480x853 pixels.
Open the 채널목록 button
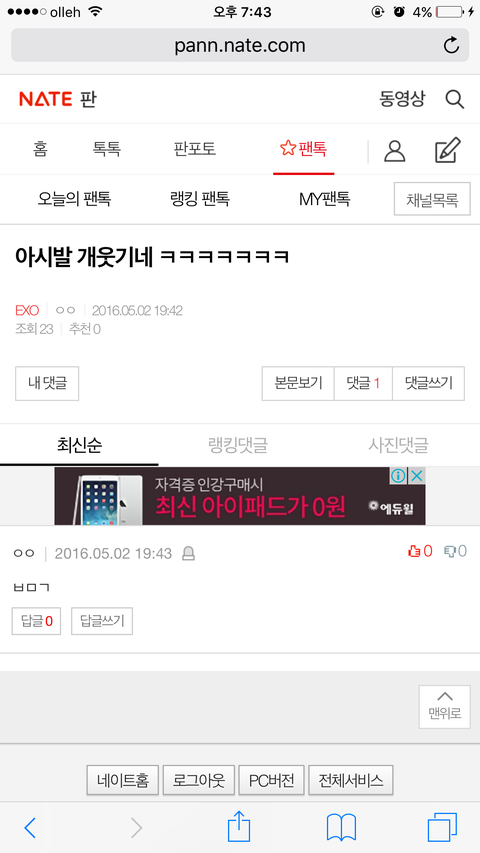432,199
